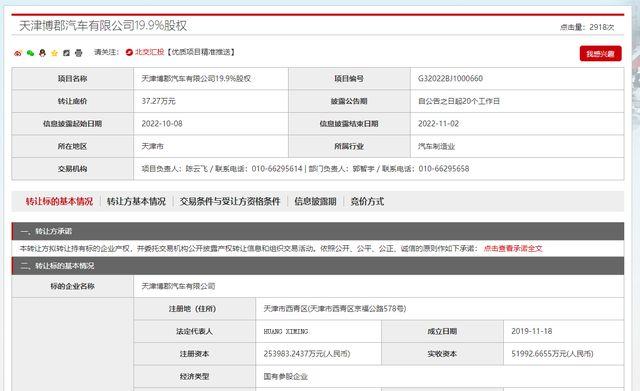Click paid-in capital 51992.6655万元
The width and height of the screenshot is (640, 391).
pos(552,353)
